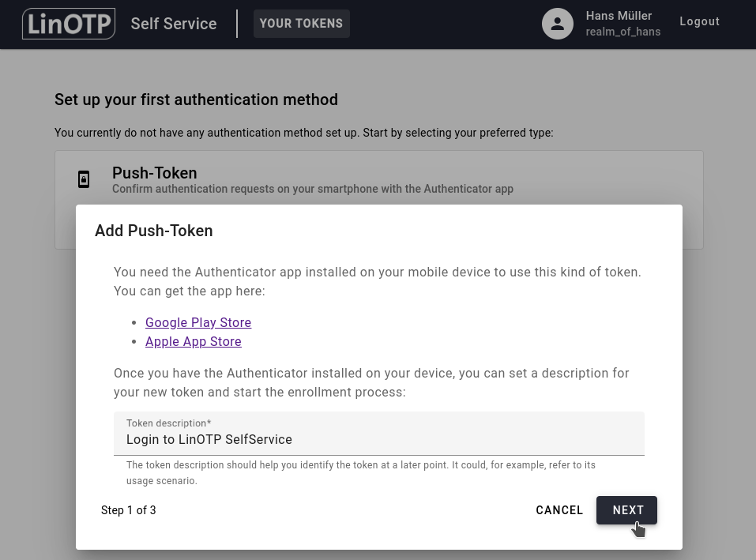Screen dimensions: 756x560
Task: Click the user avatar icon
Action: click(557, 24)
